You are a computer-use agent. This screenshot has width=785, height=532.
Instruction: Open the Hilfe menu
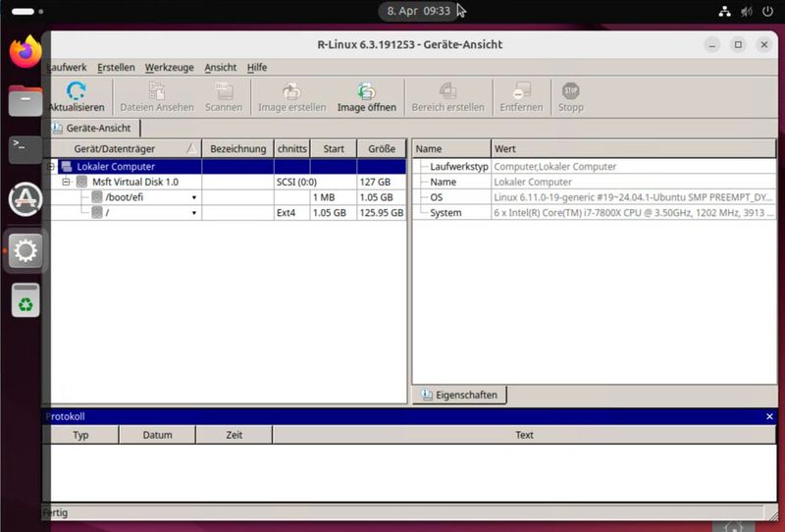[257, 67]
